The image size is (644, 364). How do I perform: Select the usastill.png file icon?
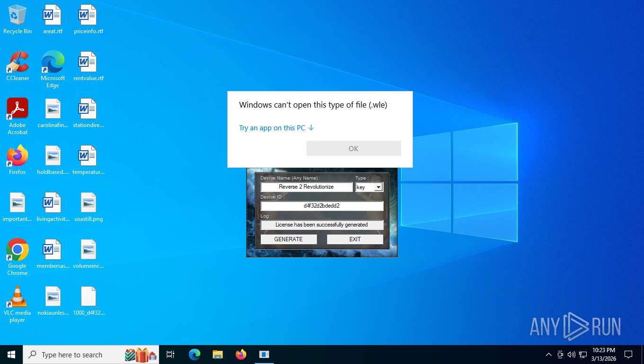coord(89,207)
